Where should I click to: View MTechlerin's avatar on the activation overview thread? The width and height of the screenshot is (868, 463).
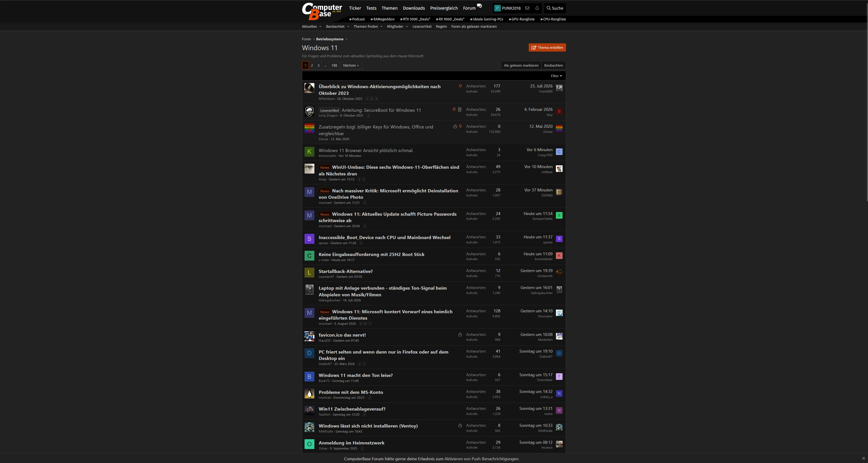309,88
